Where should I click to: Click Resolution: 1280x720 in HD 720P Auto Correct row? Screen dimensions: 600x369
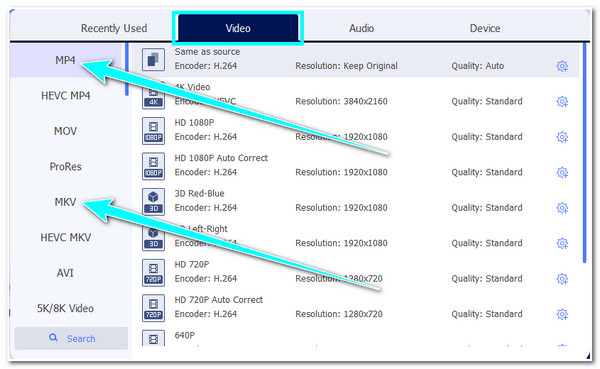339,314
